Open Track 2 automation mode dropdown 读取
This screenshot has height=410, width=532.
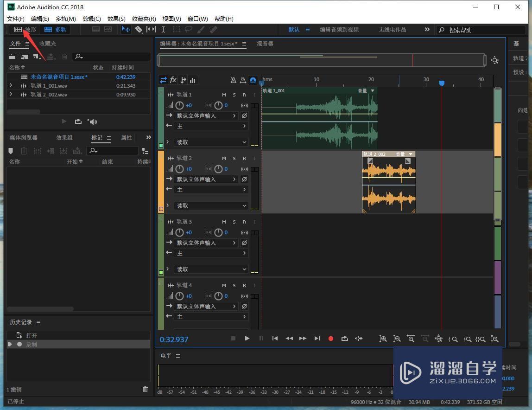tap(211, 205)
